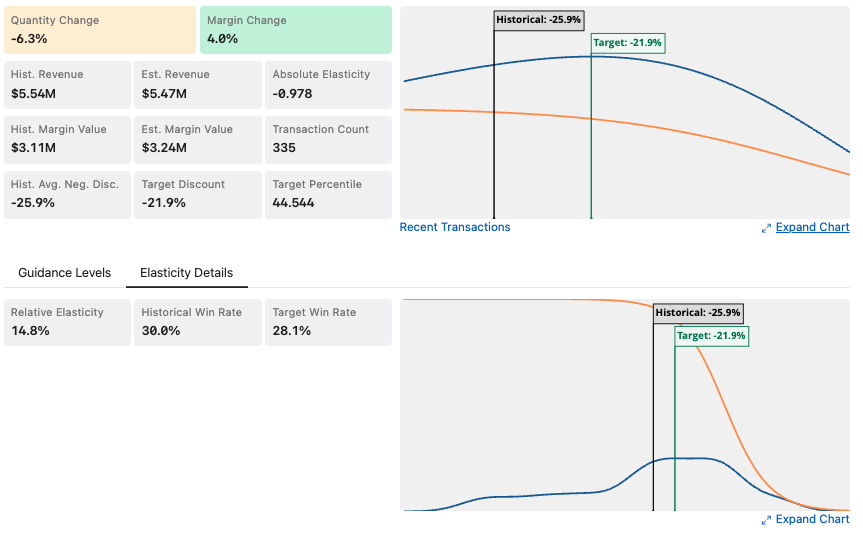The image size is (863, 533).
Task: Click the expand icon below the bottom chart
Action: [766, 520]
